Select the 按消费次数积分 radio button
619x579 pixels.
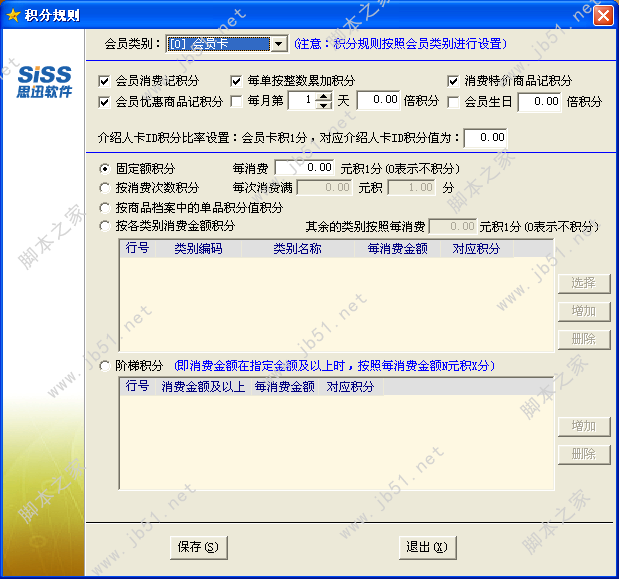pos(104,188)
